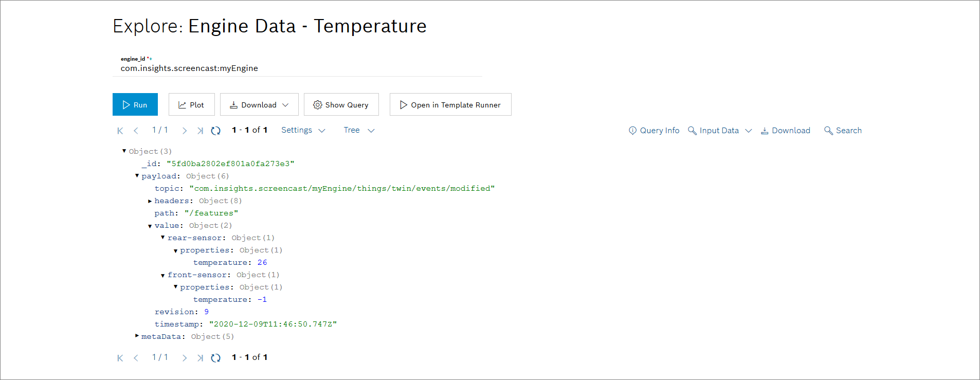Click the refresh icon in top pagination
The image size is (980, 380).
click(x=216, y=131)
